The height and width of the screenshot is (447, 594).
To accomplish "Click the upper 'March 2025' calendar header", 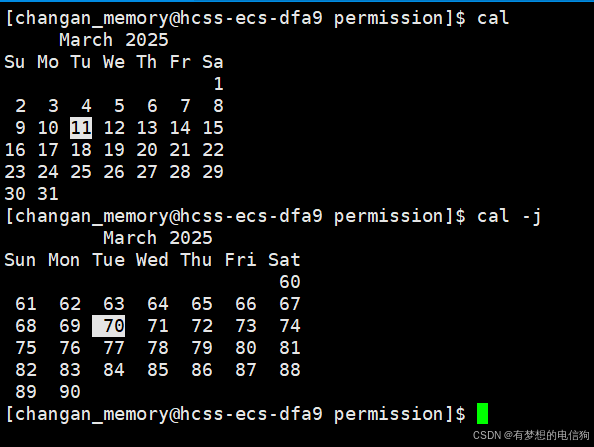I will coord(114,40).
